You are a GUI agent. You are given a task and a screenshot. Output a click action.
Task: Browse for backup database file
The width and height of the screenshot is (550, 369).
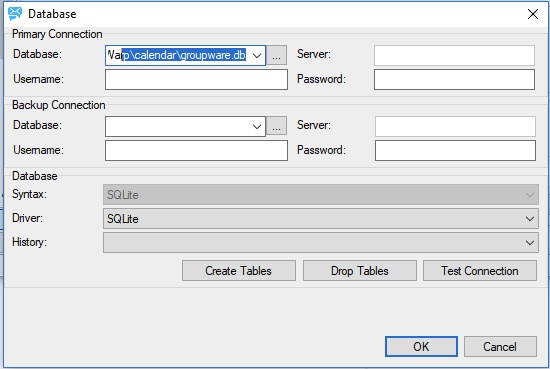pos(276,126)
